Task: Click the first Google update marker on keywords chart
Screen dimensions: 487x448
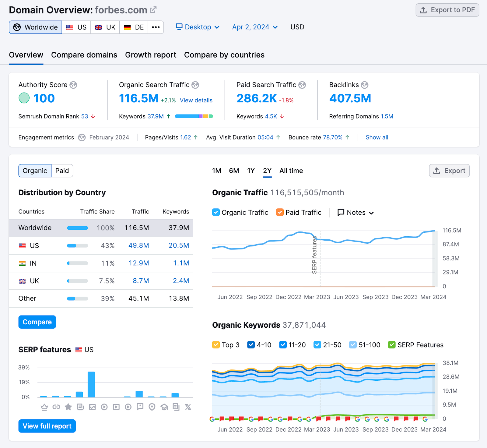Action: click(x=212, y=419)
